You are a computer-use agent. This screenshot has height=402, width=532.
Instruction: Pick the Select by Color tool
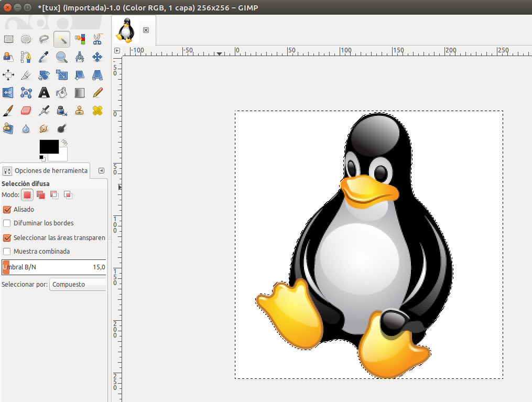coord(80,39)
